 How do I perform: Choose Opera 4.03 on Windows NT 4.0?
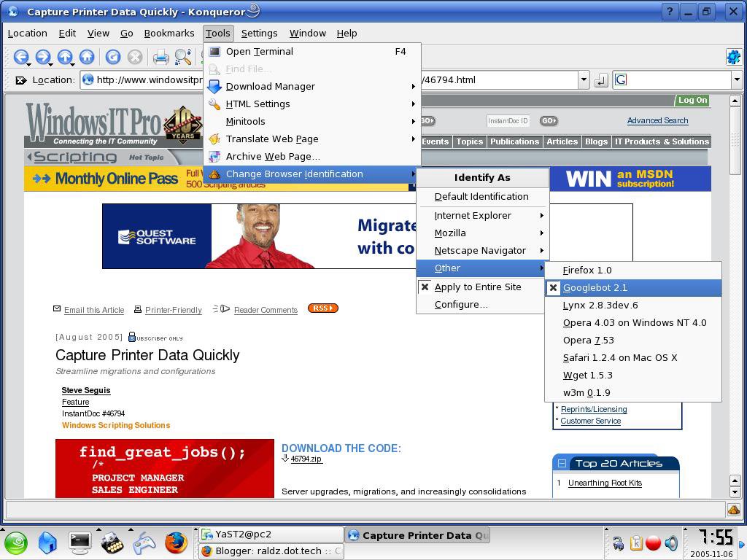(x=633, y=323)
